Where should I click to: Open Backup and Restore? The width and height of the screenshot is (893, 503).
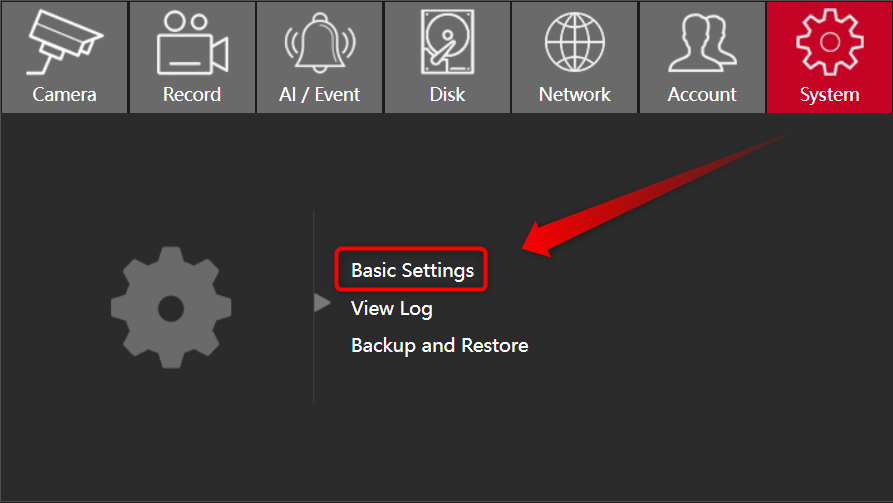[439, 346]
